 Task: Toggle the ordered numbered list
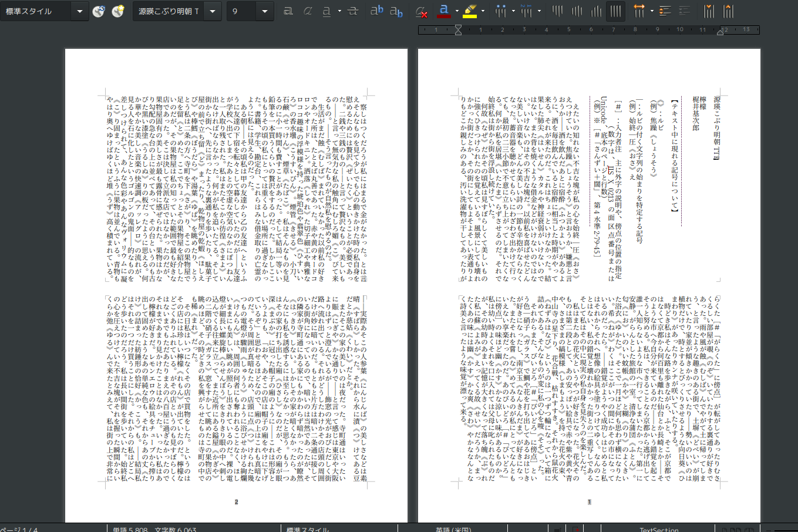526,11
